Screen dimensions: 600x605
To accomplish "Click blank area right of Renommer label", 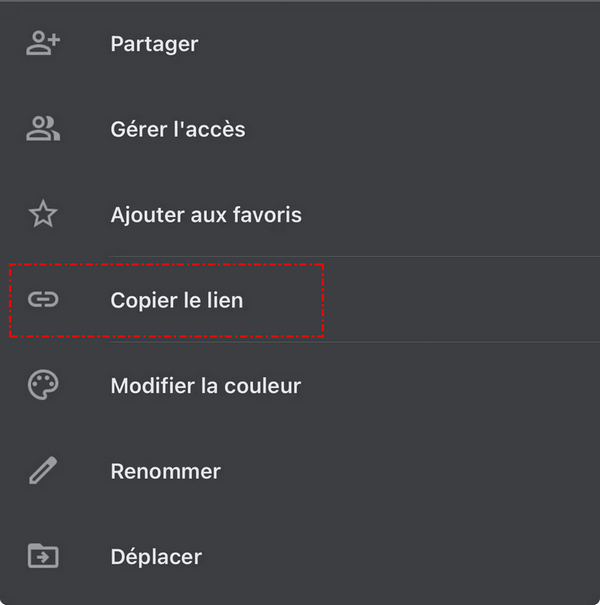I will pyautogui.click(x=420, y=471).
